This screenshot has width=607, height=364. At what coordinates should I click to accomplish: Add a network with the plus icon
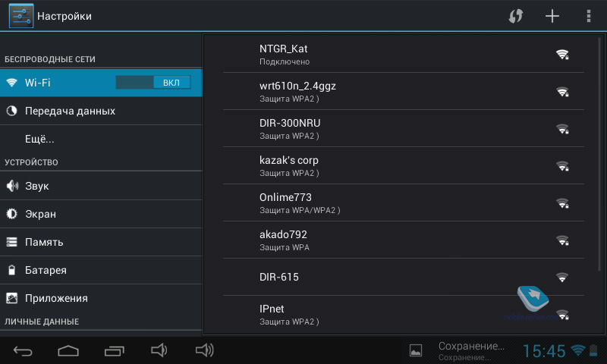552,16
